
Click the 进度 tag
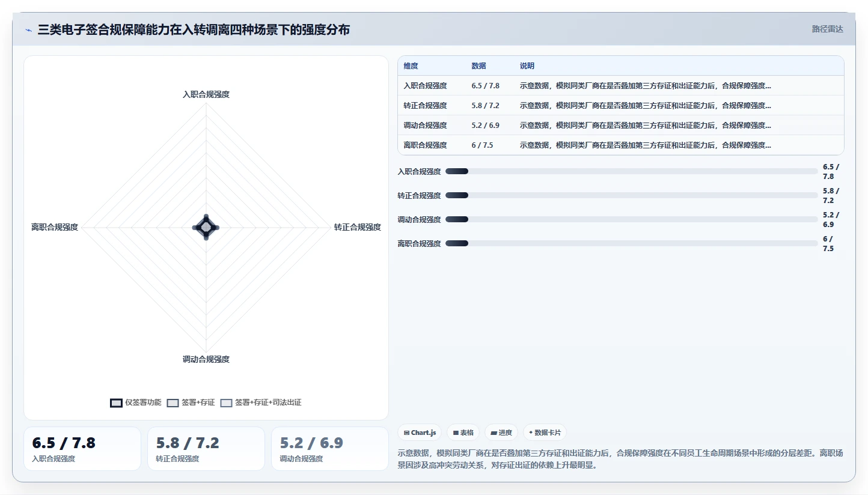tap(501, 433)
